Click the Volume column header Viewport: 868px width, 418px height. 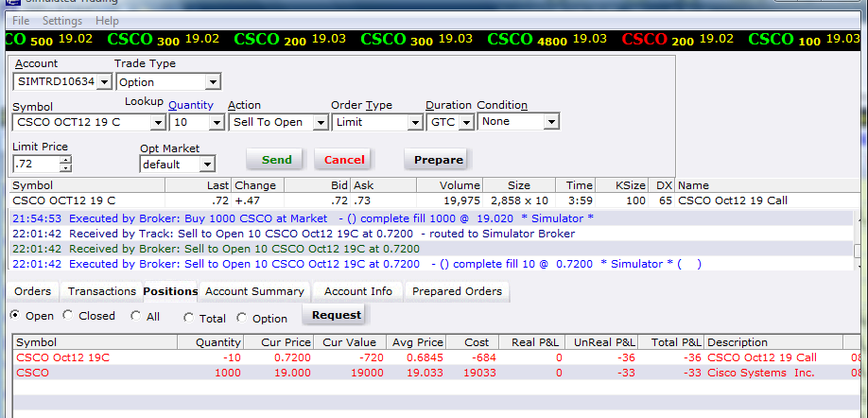[x=449, y=185]
